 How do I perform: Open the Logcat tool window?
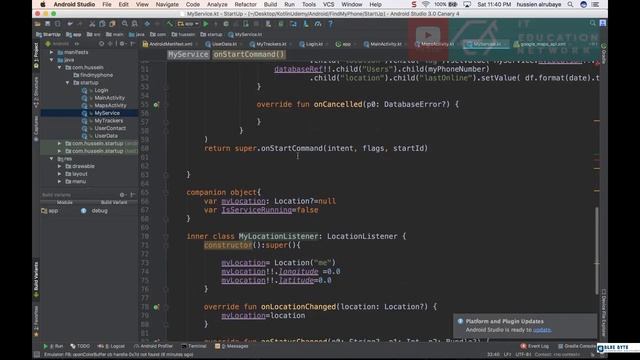[111, 346]
